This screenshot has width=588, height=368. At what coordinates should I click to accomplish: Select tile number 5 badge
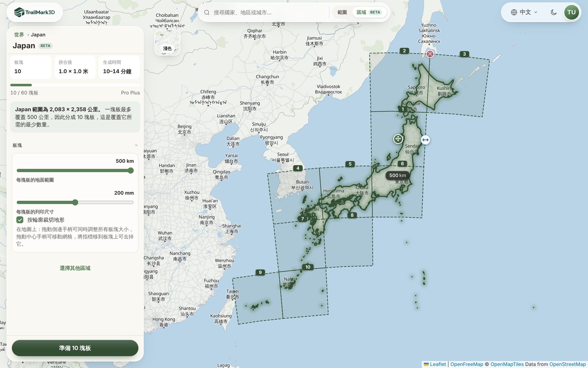(350, 164)
